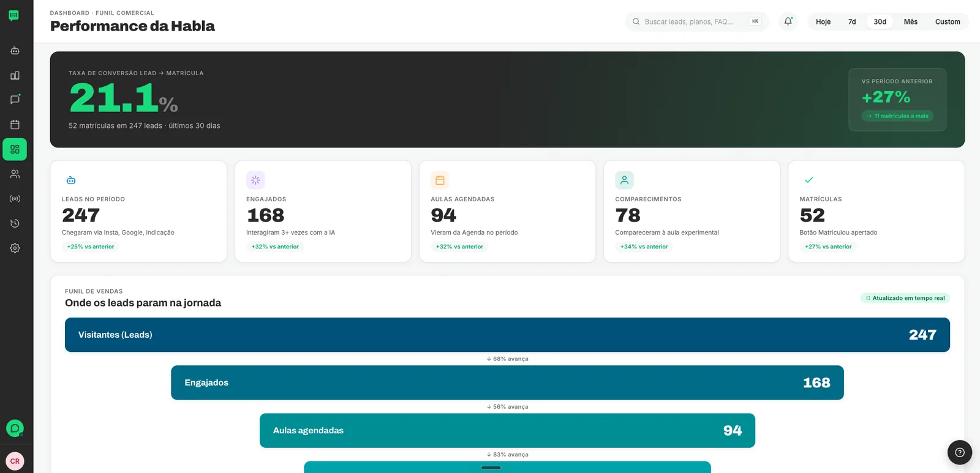Screen dimensions: 980x473
Task: Click the robot icon on Leads card
Action: 71,180
